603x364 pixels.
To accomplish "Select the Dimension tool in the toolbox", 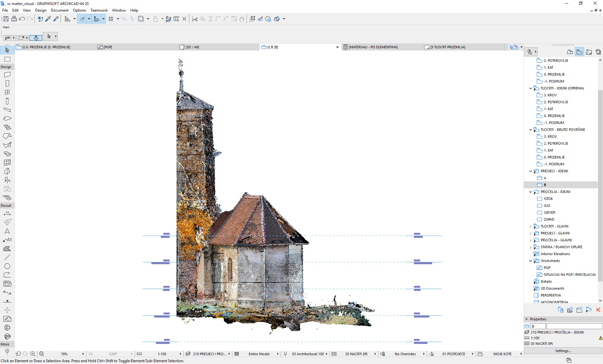I will point(7,214).
